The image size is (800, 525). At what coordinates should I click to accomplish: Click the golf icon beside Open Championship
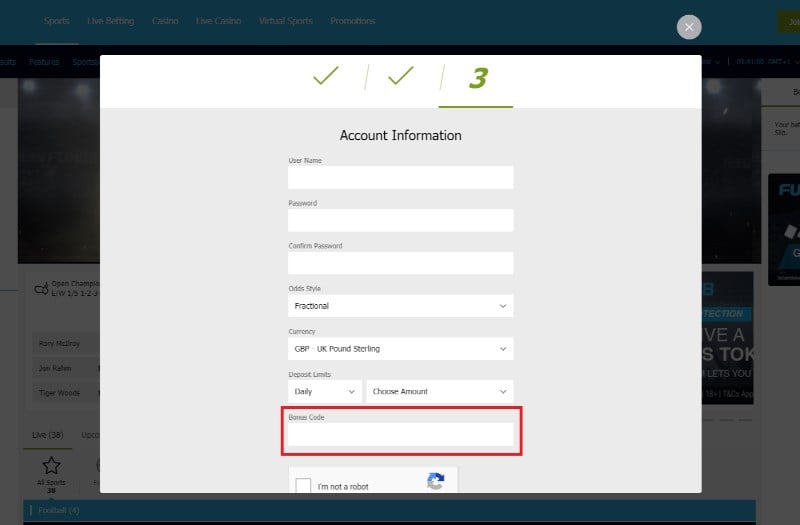[41, 289]
